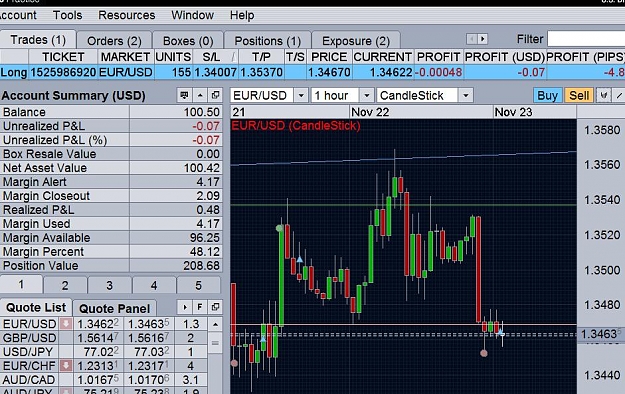The width and height of the screenshot is (625, 394).
Task: Open the CandleStick chart type dropdown
Action: point(466,95)
